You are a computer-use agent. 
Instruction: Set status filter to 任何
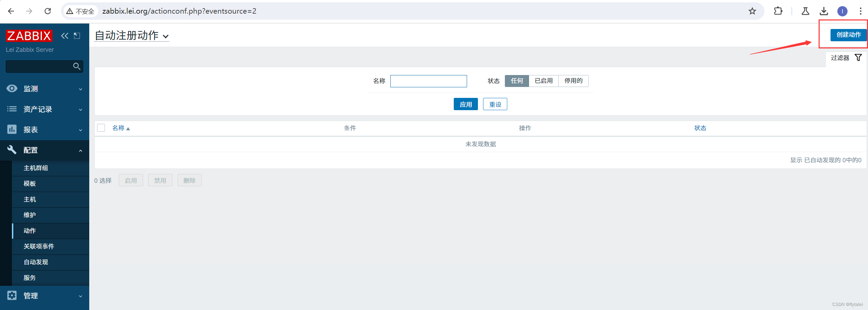point(517,81)
